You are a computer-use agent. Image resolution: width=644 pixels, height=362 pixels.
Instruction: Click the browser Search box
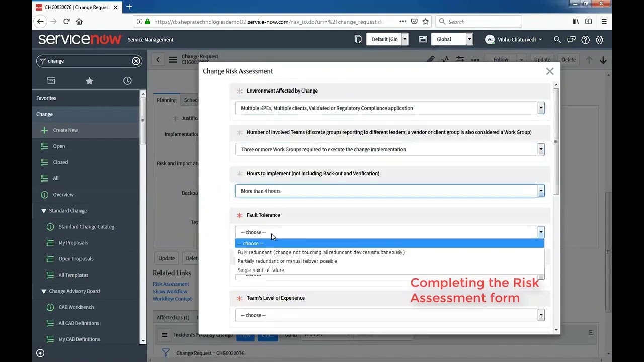tap(478, 22)
